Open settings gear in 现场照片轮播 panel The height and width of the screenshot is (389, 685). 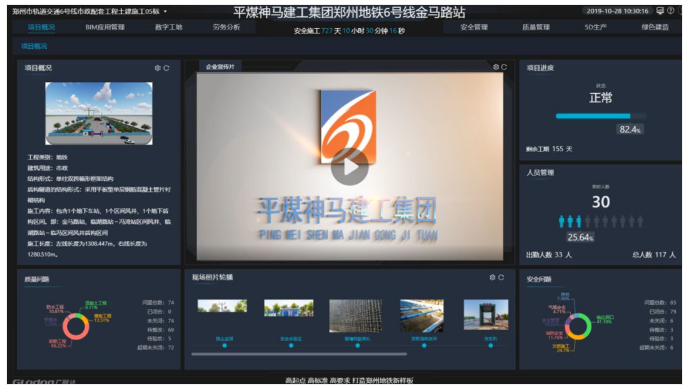tap(492, 277)
